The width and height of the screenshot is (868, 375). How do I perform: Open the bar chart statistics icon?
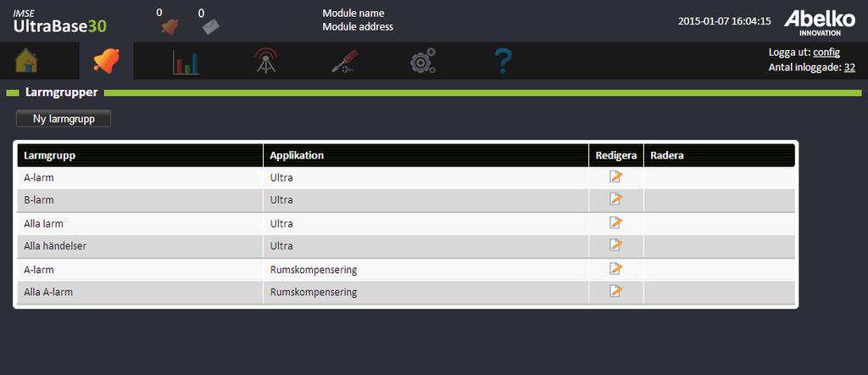[186, 61]
